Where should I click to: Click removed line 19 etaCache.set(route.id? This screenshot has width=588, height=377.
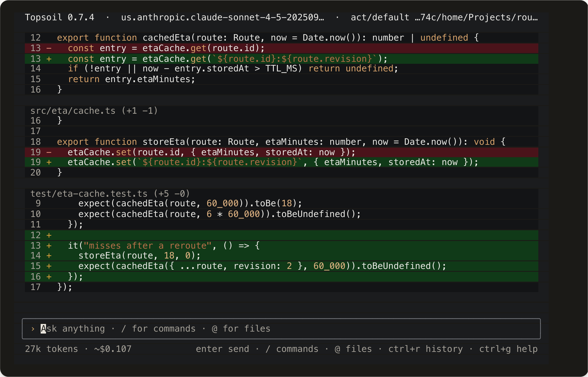point(281,152)
